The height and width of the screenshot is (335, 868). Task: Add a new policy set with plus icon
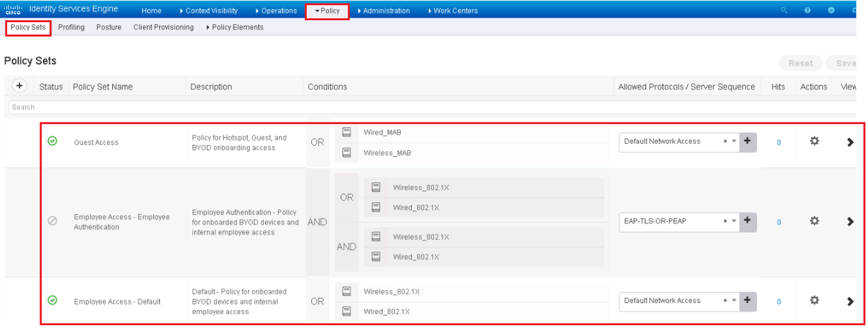19,86
